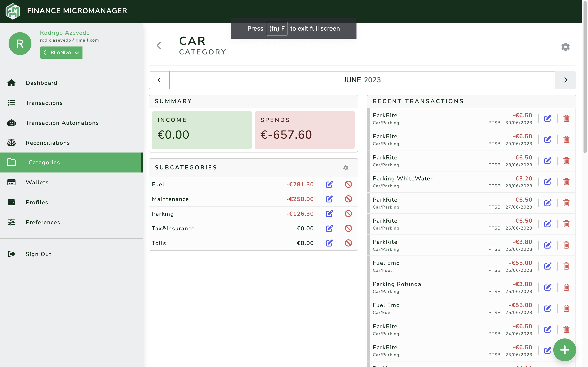Open subcategories settings gear
Viewport: 588px width, 367px height.
pos(345,168)
